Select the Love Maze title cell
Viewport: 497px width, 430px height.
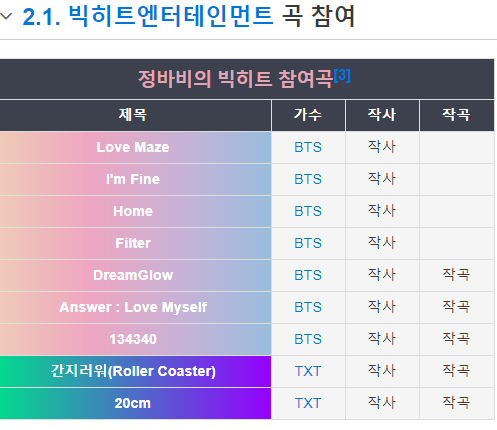[135, 147]
